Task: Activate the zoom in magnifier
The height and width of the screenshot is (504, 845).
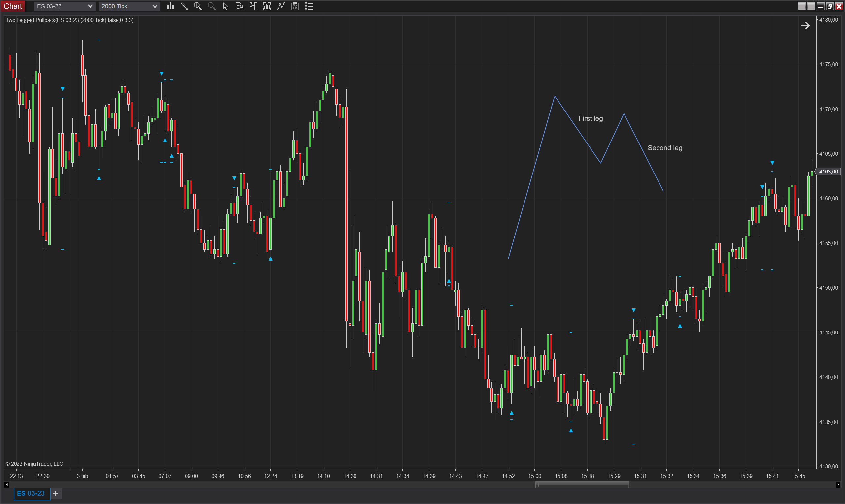Action: click(198, 6)
